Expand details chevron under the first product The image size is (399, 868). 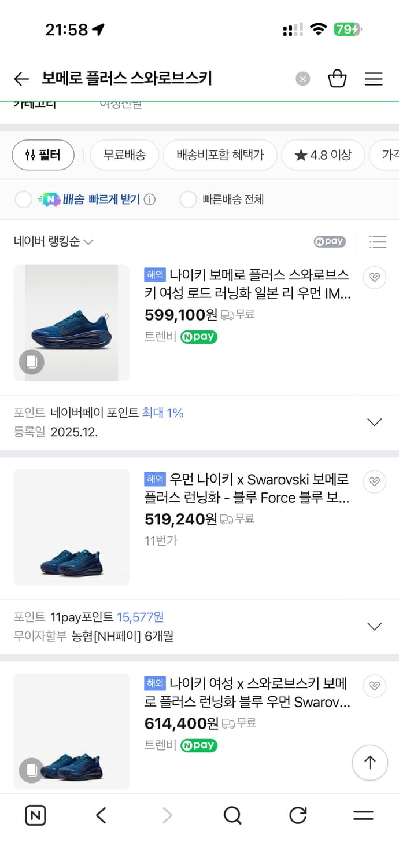[375, 422]
